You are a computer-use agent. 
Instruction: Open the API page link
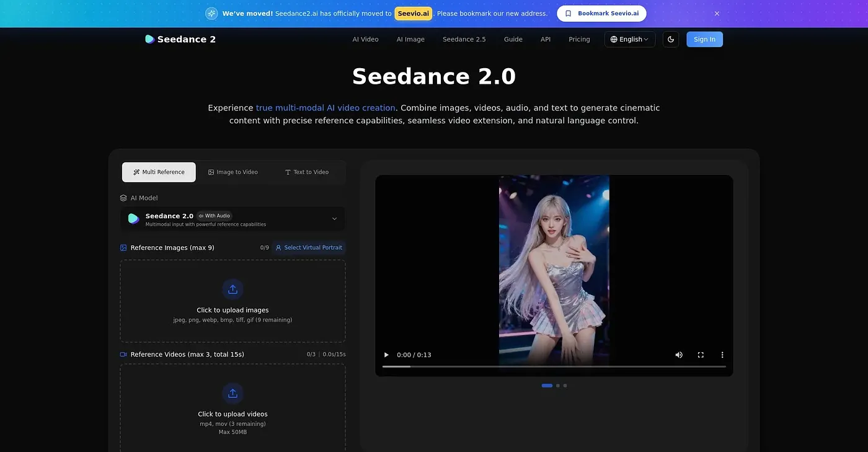tap(546, 39)
